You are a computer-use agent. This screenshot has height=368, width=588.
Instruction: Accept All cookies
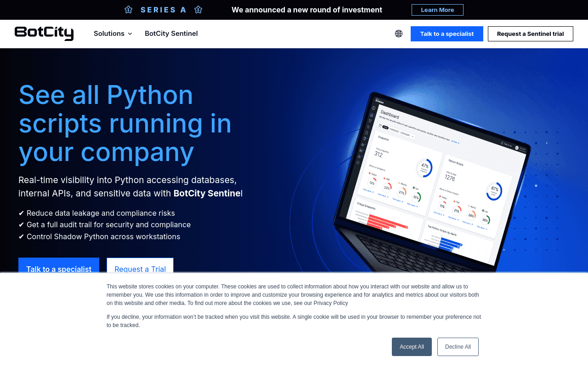(x=412, y=347)
